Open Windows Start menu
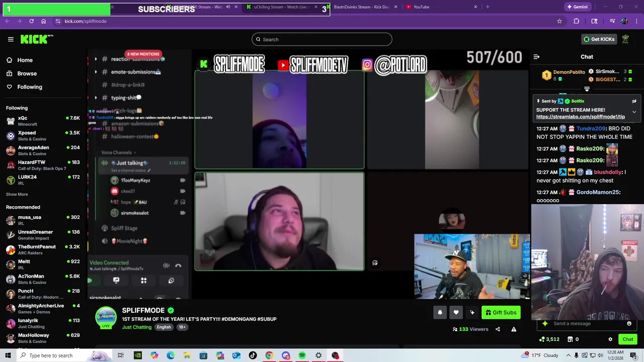 point(8,355)
